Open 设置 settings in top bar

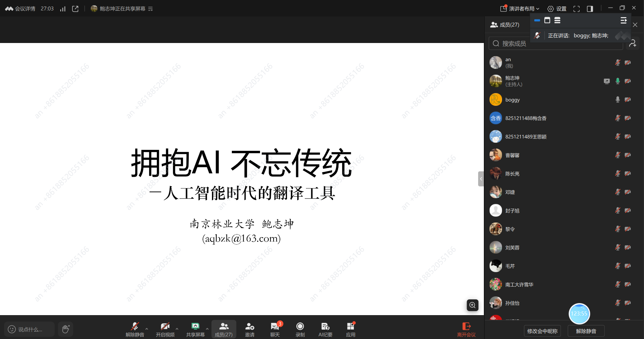(557, 9)
